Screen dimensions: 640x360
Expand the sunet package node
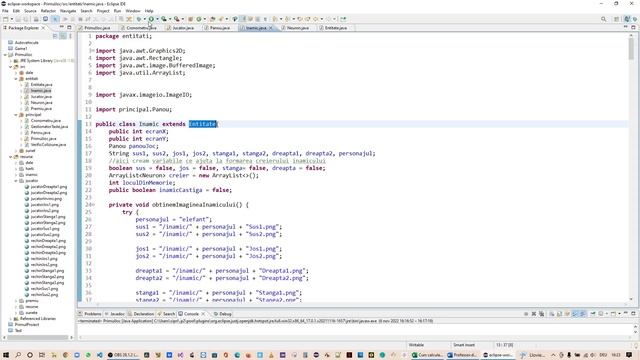[x=16, y=151]
